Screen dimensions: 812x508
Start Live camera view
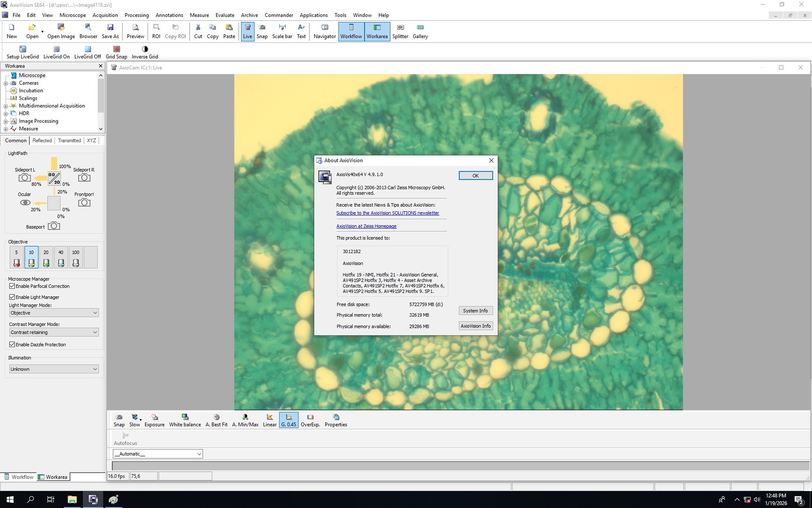[x=248, y=31]
